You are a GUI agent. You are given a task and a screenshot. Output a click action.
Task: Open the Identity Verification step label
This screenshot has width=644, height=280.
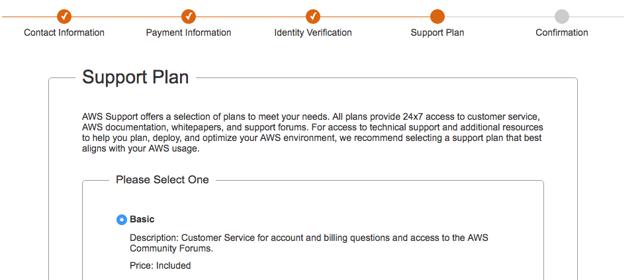[x=313, y=32]
